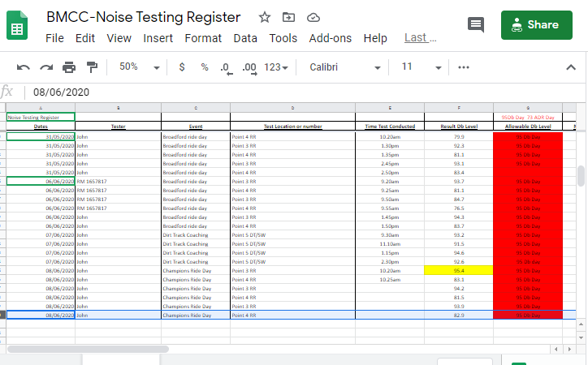Viewport: 588px width, 365px height.
Task: Click the scroll left arrow
Action: tap(556, 349)
